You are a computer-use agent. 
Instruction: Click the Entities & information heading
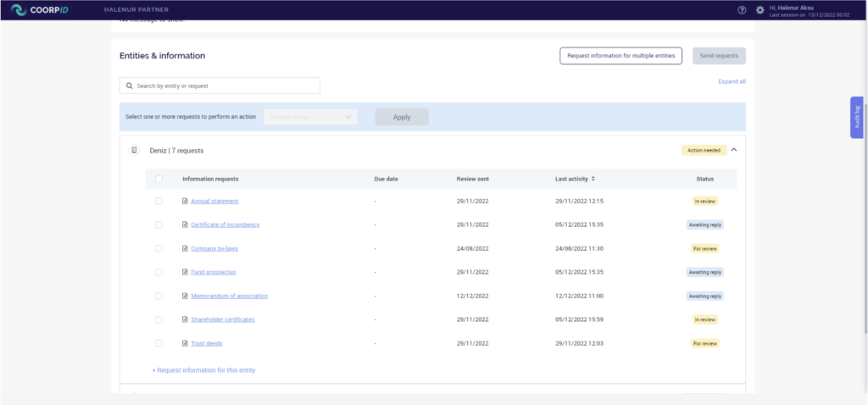tap(162, 56)
